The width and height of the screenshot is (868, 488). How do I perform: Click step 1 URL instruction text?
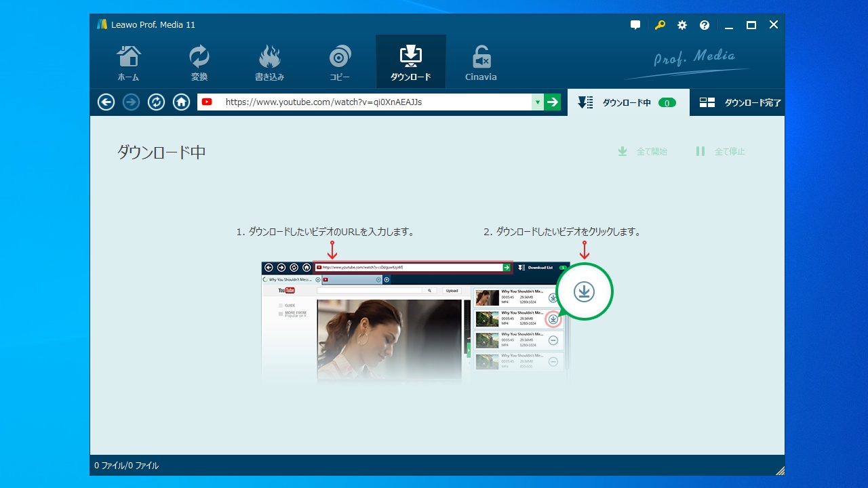tap(325, 232)
